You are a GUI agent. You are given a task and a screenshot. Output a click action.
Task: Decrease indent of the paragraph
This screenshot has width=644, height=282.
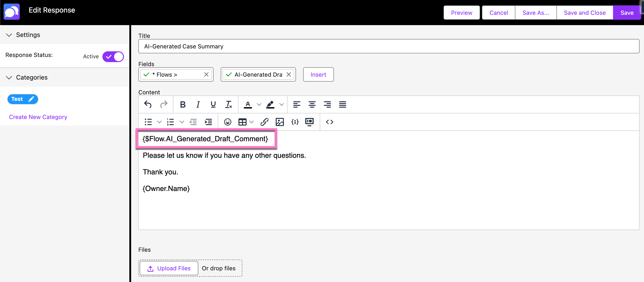193,122
